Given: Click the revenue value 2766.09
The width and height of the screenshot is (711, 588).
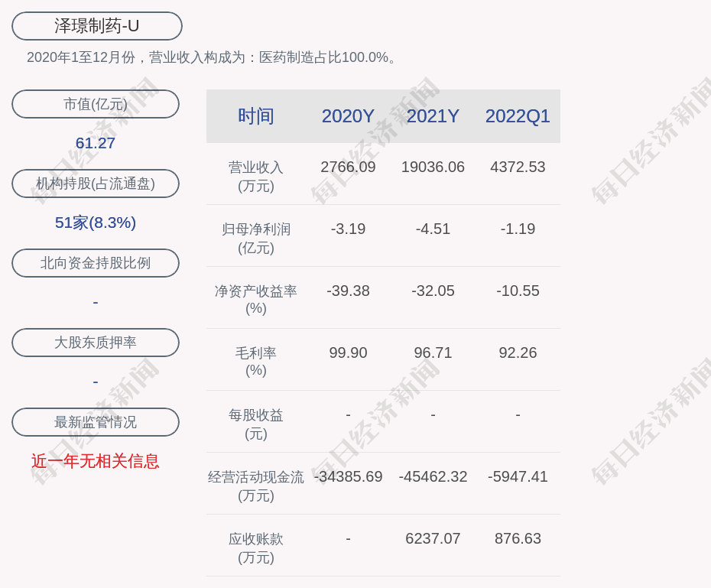Looking at the screenshot, I should click(x=348, y=167).
